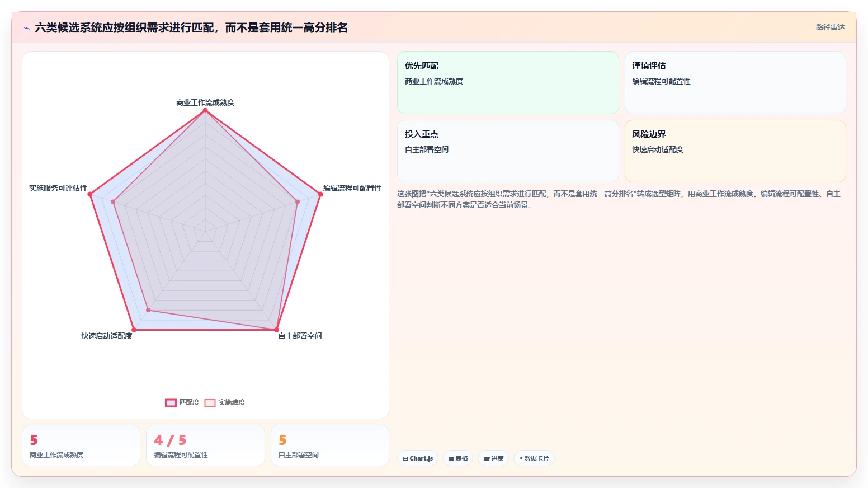Click 快速启动适配度 text in 风险边界 card
This screenshot has height=488, width=868.
658,149
